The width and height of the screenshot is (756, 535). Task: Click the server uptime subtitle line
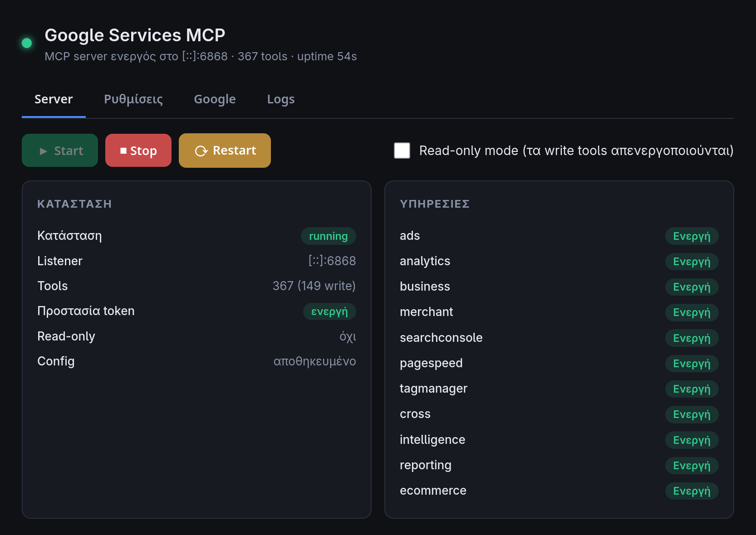pos(201,56)
